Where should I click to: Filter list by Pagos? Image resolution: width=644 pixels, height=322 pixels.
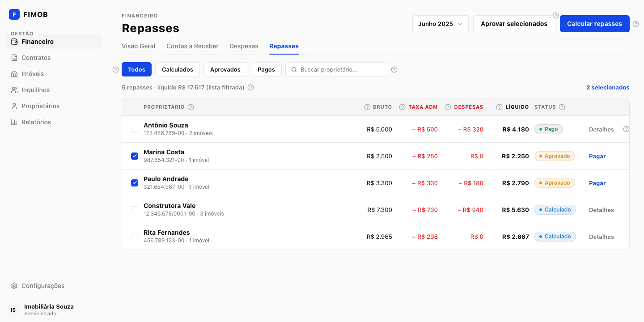(x=266, y=69)
